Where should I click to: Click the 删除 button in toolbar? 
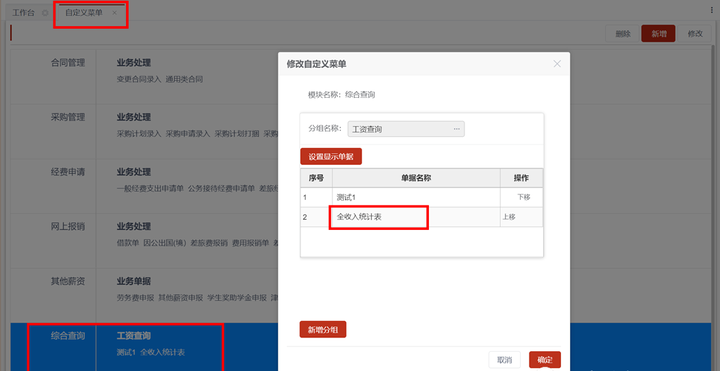click(x=623, y=34)
